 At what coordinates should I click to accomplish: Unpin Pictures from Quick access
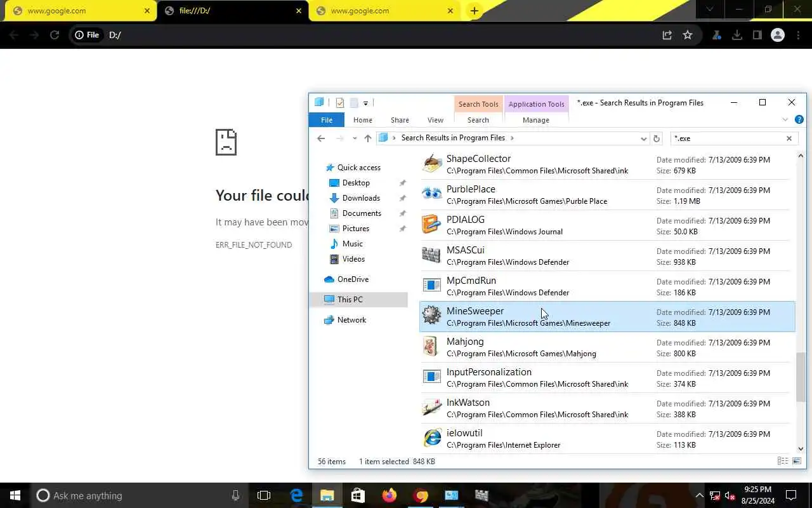402,229
